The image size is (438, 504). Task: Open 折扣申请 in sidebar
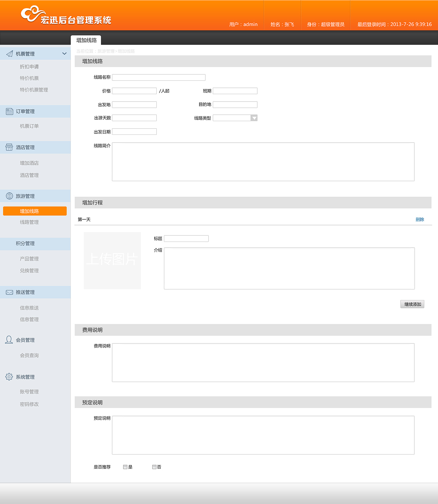[29, 67]
